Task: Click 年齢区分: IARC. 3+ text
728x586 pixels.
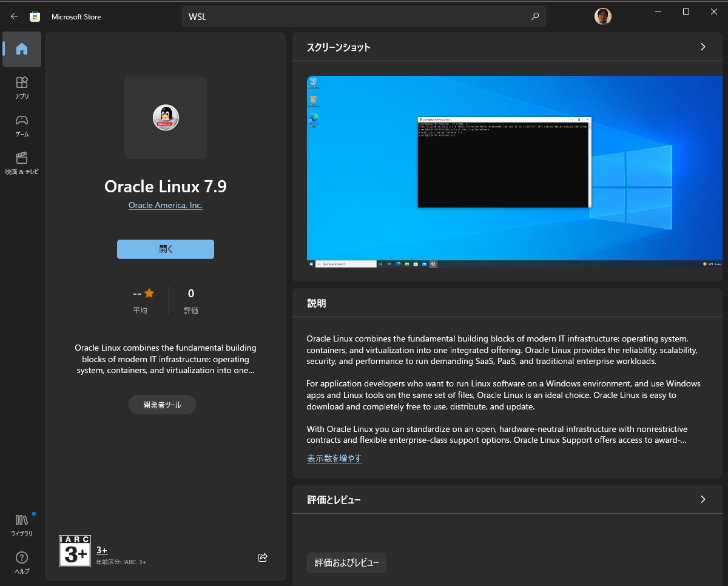Action: click(121, 562)
